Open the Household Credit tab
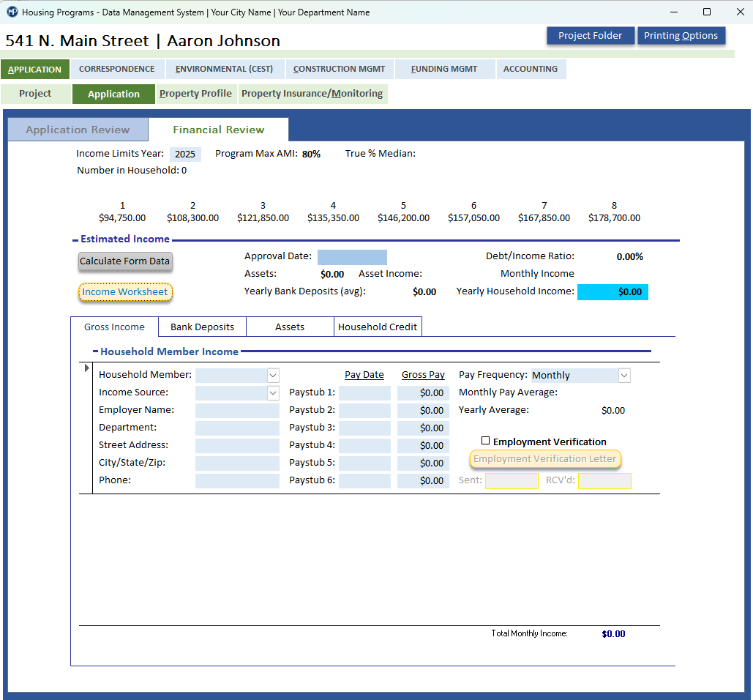Viewport: 753px width, 700px height. pyautogui.click(x=378, y=327)
